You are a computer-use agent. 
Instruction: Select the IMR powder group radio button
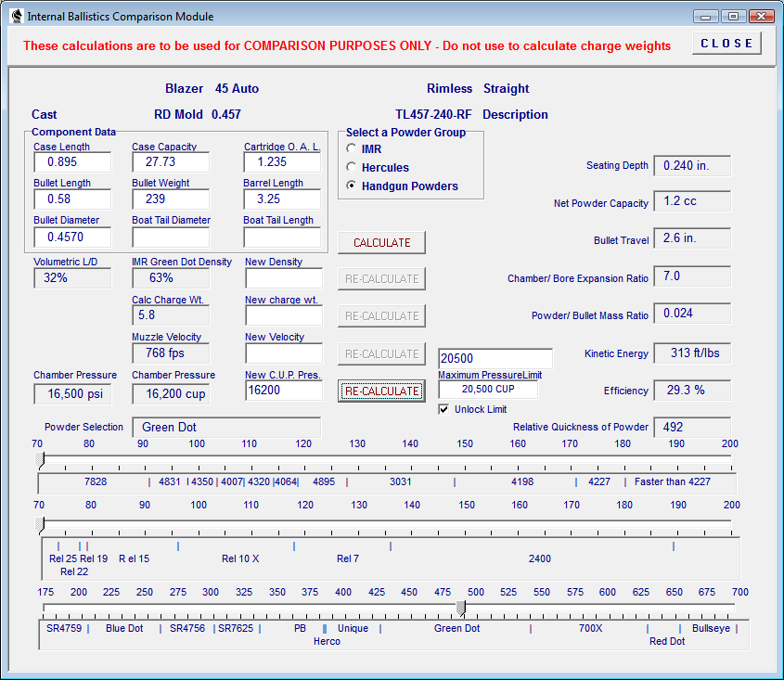coord(352,148)
